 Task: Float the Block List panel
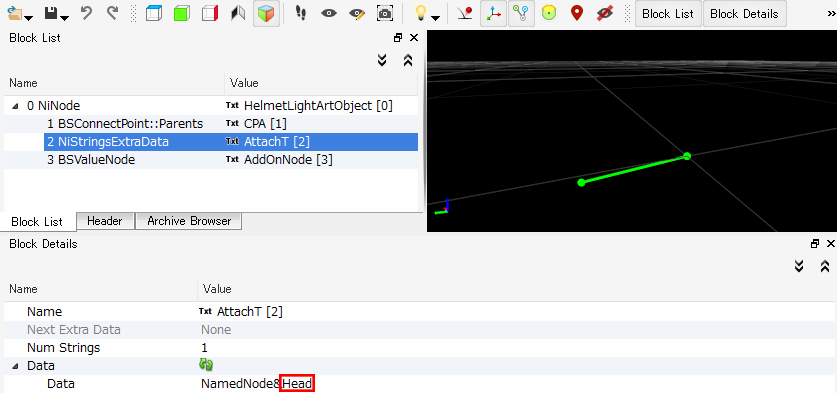[x=398, y=38]
